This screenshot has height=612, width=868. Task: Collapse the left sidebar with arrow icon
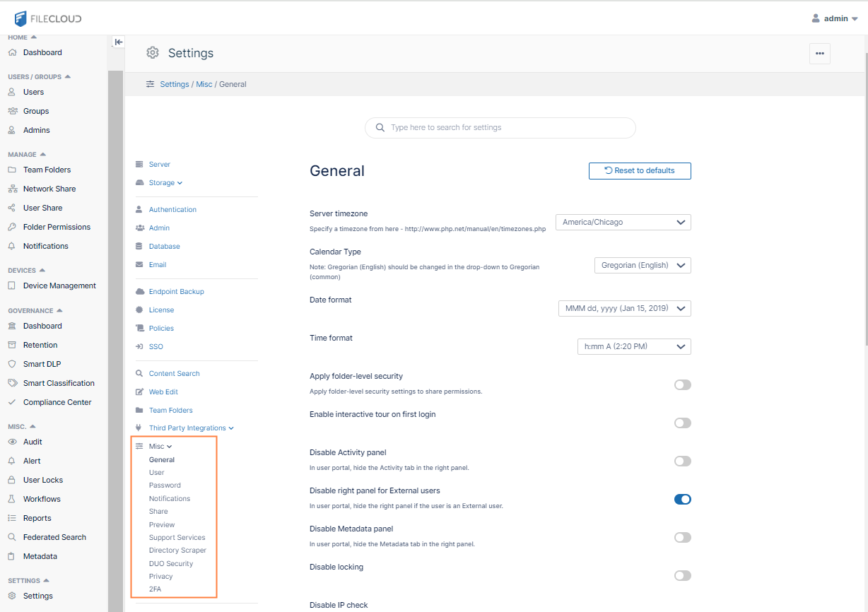(118, 42)
